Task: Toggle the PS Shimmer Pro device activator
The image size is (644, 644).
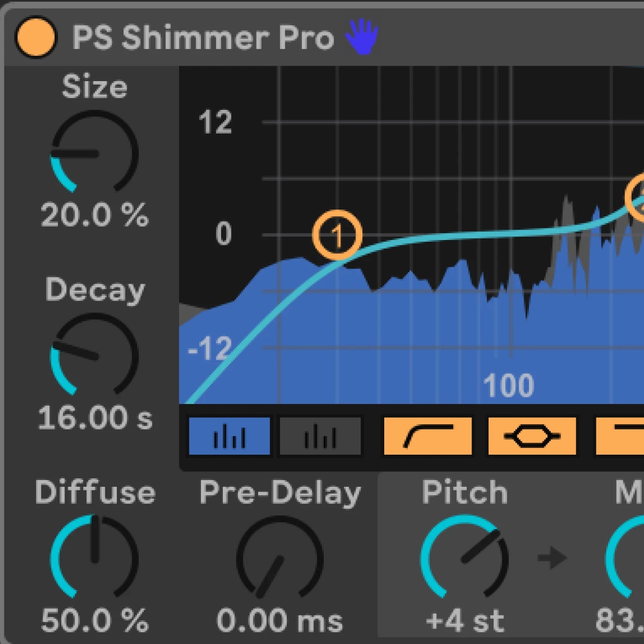Action: pos(36,37)
